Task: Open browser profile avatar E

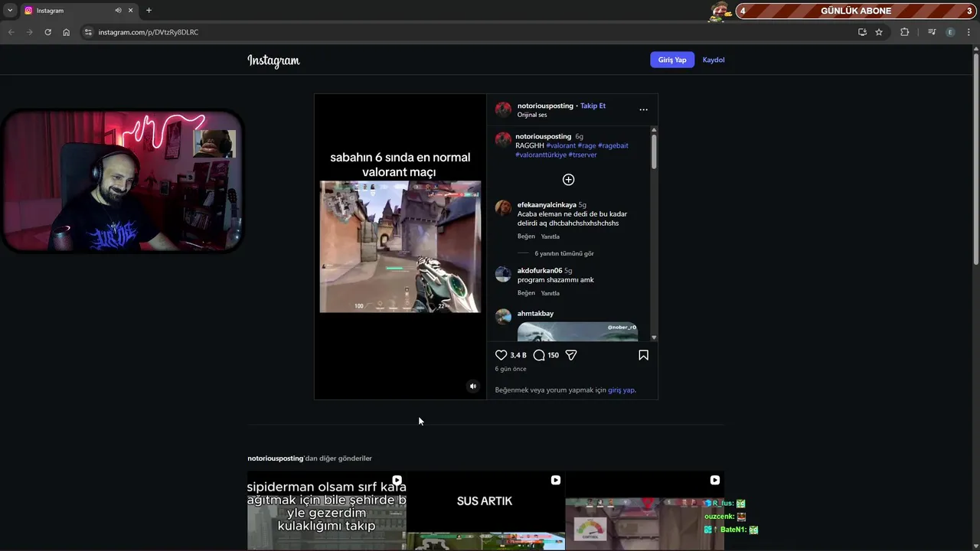Action: 950,32
